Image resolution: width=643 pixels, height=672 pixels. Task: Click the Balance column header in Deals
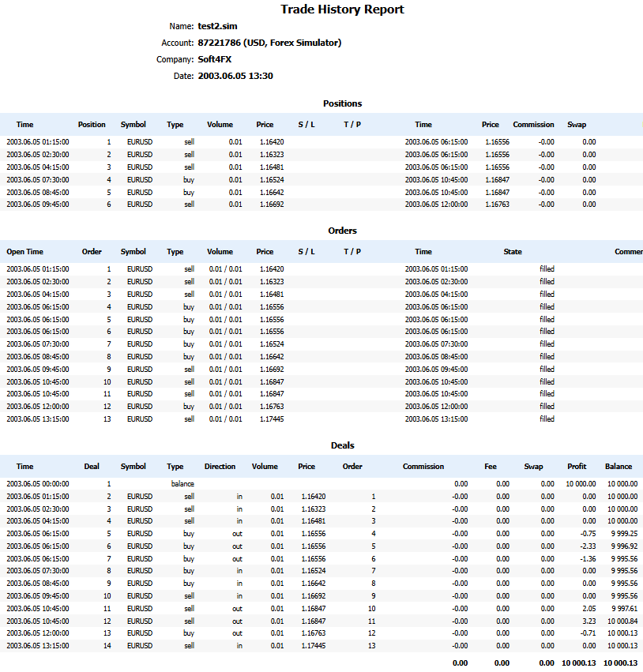[619, 466]
